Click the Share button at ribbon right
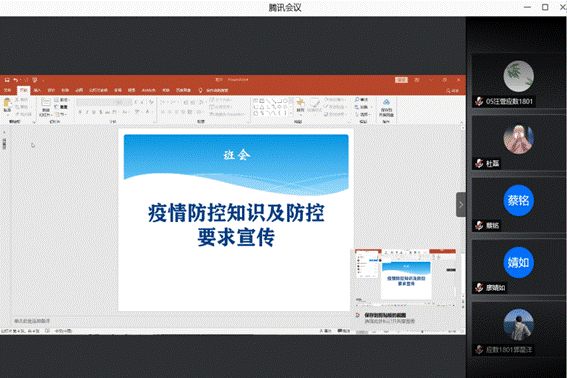Image resolution: width=567 pixels, height=378 pixels. (452, 90)
